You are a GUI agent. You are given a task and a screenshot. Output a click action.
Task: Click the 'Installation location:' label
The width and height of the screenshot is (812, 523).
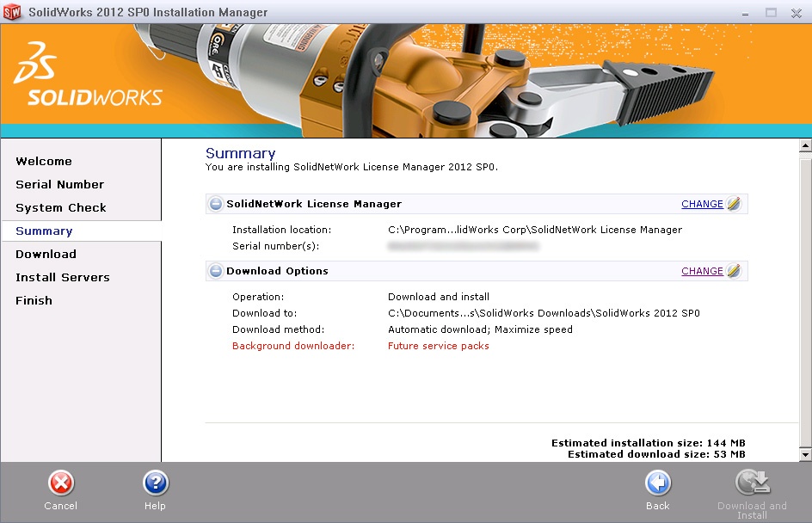282,230
